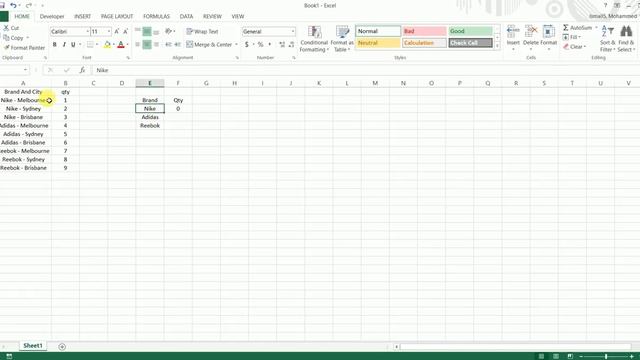Toggle Wrap Text
This screenshot has height=360, width=640.
click(x=202, y=31)
